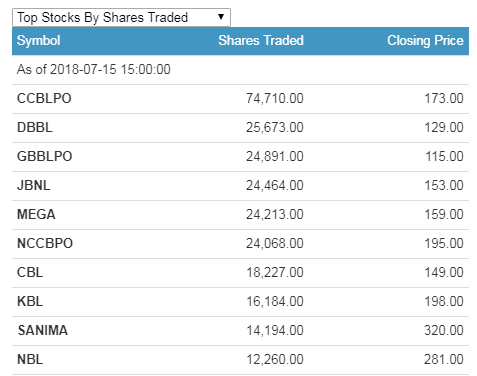Image resolution: width=477 pixels, height=376 pixels.
Task: Click the 281.00 closing price for NBL
Action: click(444, 360)
